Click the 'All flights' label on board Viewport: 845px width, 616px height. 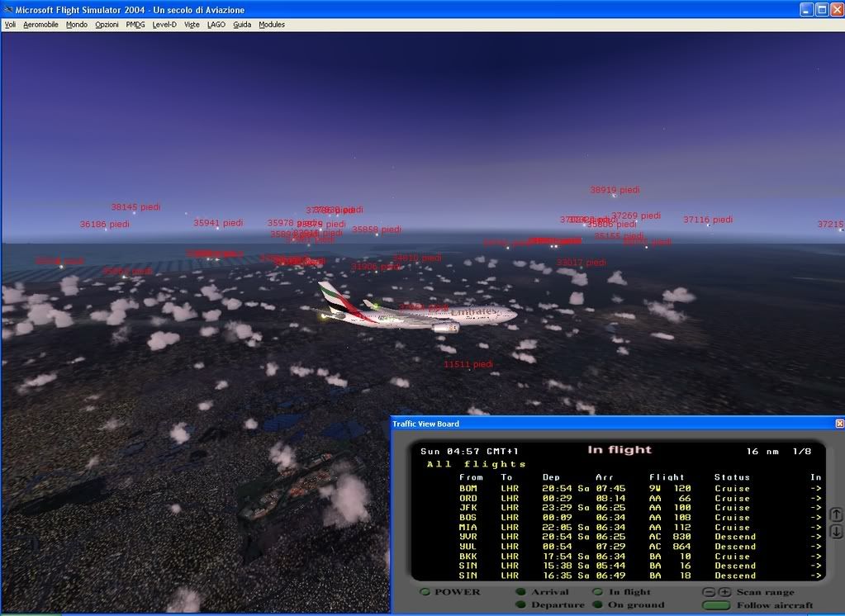[x=476, y=464]
